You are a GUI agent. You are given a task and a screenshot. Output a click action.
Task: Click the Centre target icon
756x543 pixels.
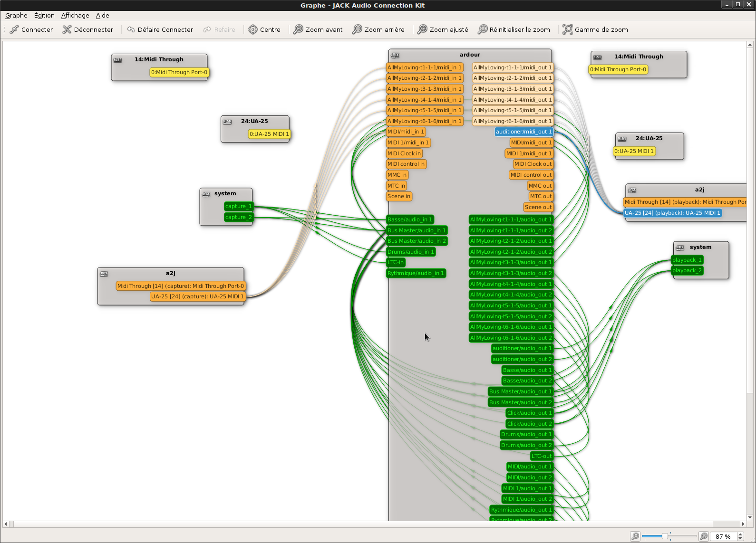[253, 29]
